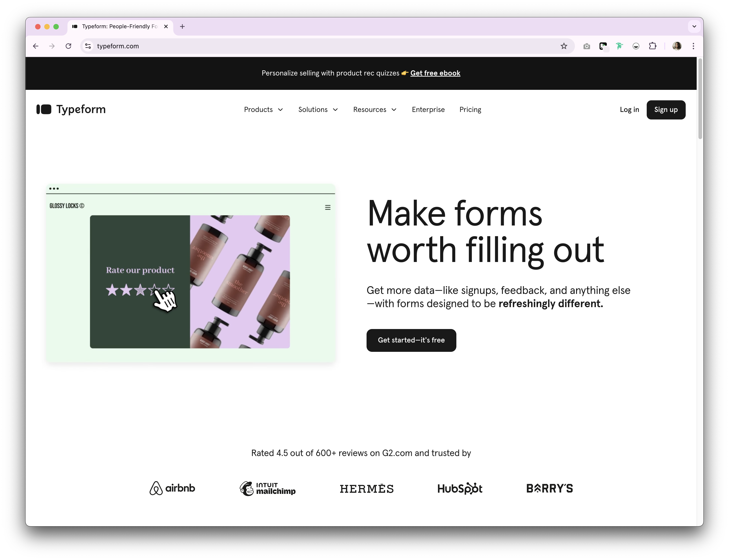
Task: Reload the page using refresh icon
Action: click(x=68, y=46)
